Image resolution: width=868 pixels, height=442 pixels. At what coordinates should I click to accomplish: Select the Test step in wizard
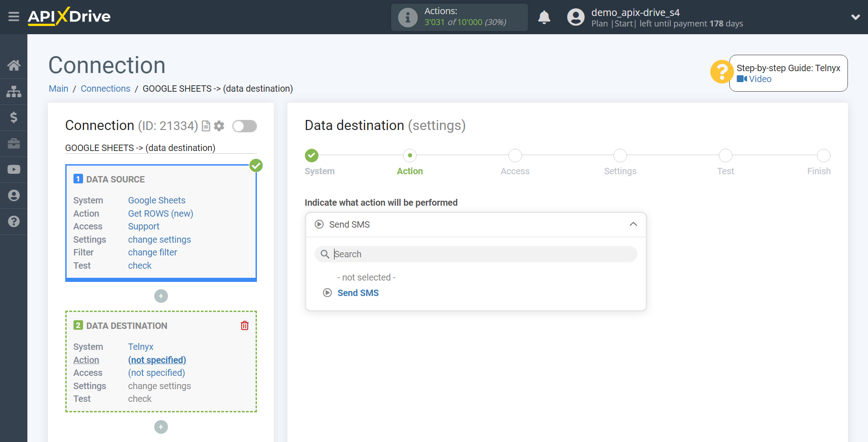coord(726,156)
